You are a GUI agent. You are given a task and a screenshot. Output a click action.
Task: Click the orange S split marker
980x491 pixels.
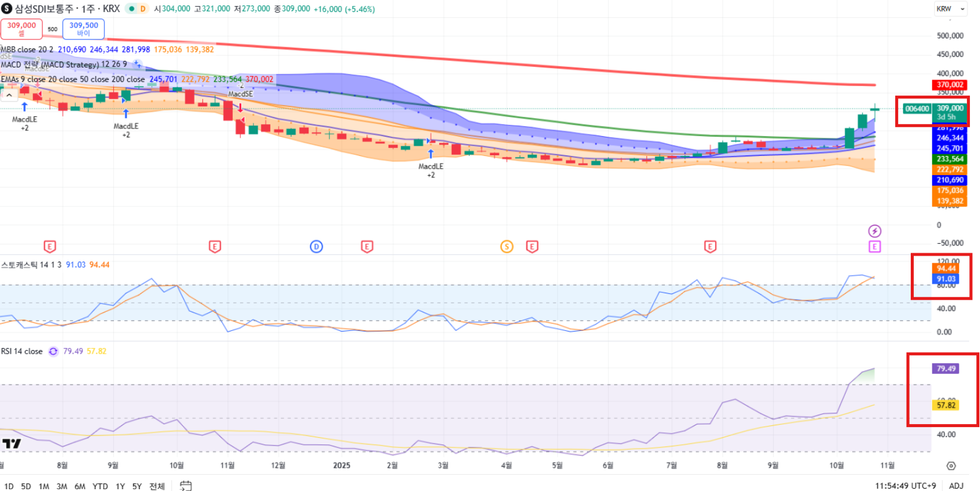(x=507, y=246)
